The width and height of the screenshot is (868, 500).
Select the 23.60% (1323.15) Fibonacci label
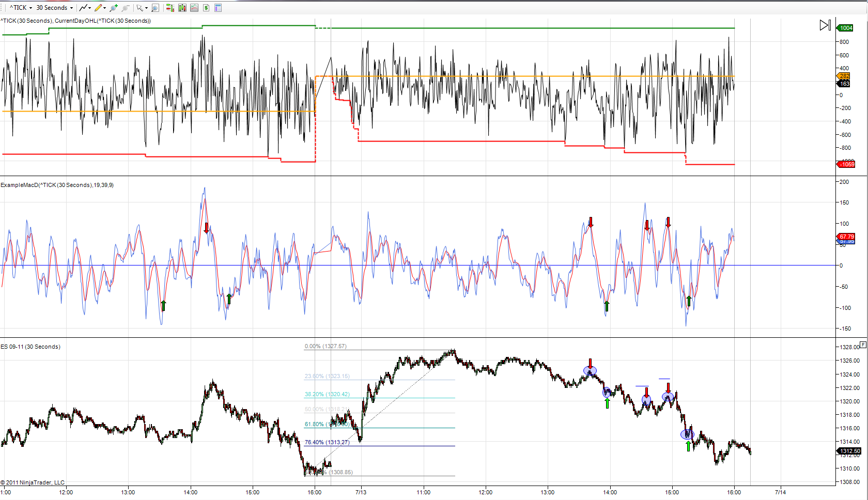coord(327,376)
